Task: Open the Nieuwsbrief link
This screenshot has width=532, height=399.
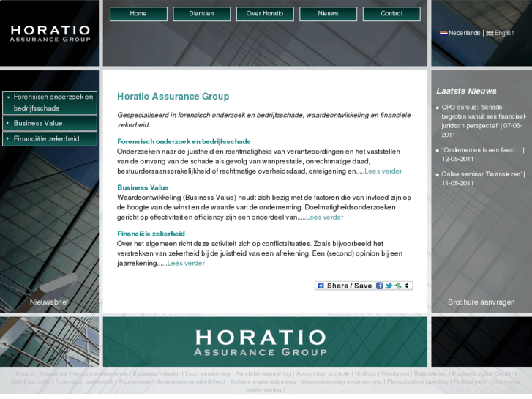Action: (49, 302)
